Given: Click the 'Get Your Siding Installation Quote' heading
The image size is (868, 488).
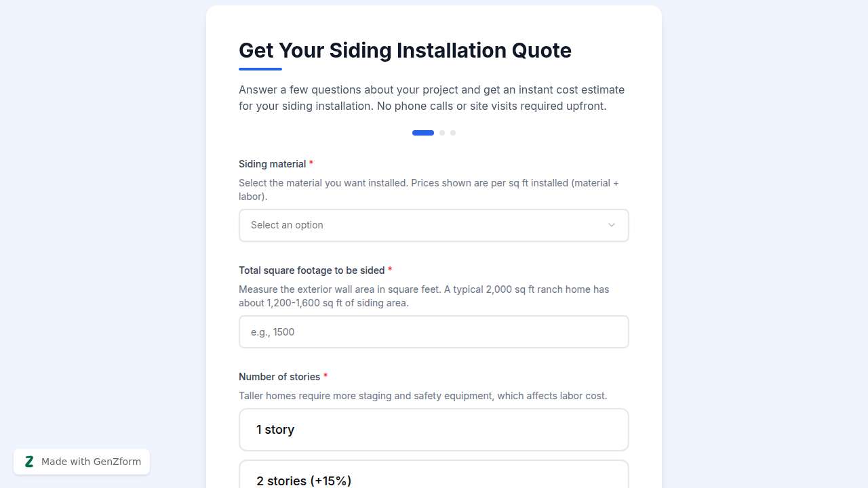Looking at the screenshot, I should coord(405,50).
